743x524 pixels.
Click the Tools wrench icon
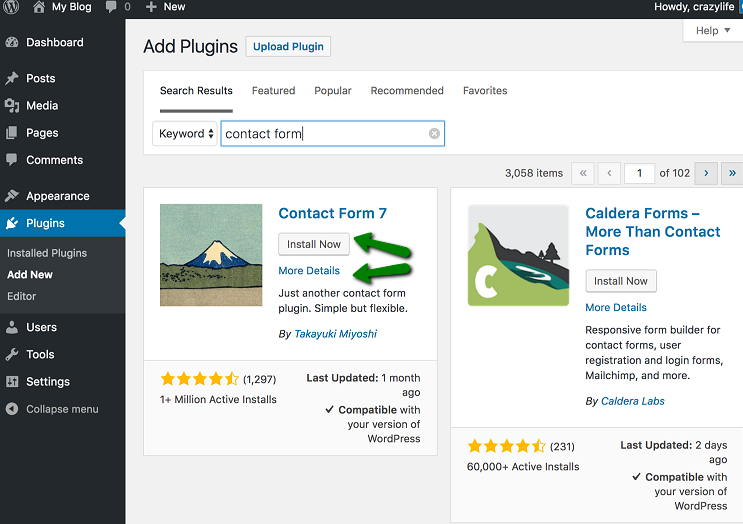(12, 354)
